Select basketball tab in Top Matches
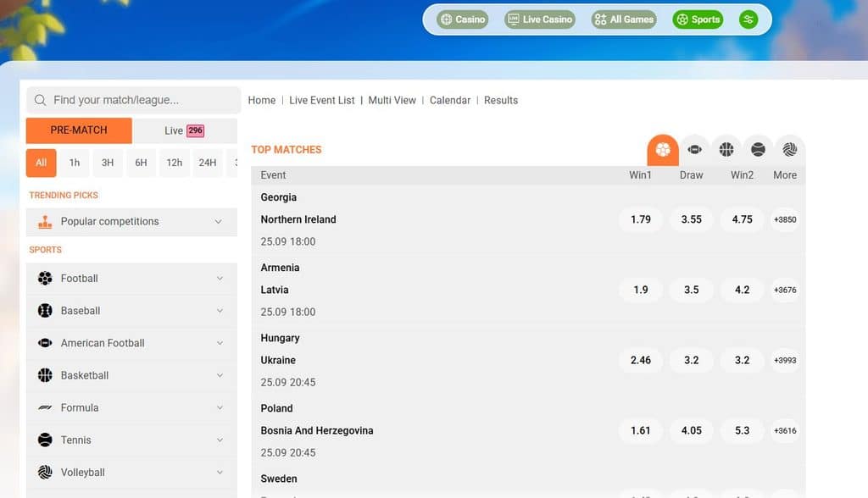 726,149
